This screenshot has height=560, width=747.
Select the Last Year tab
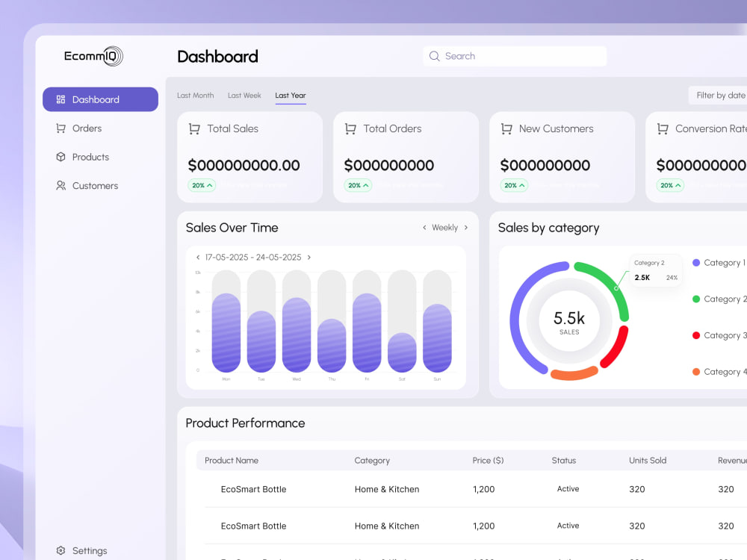(x=291, y=96)
